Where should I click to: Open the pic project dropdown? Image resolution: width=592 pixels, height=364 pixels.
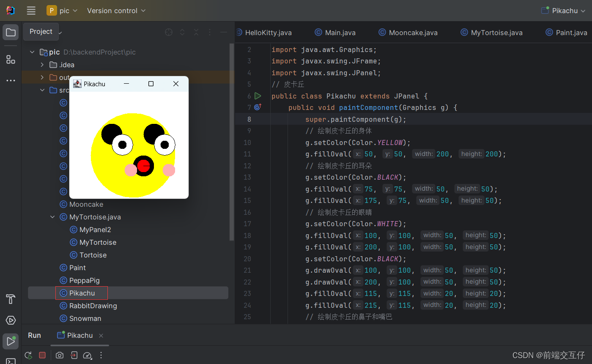pos(62,11)
